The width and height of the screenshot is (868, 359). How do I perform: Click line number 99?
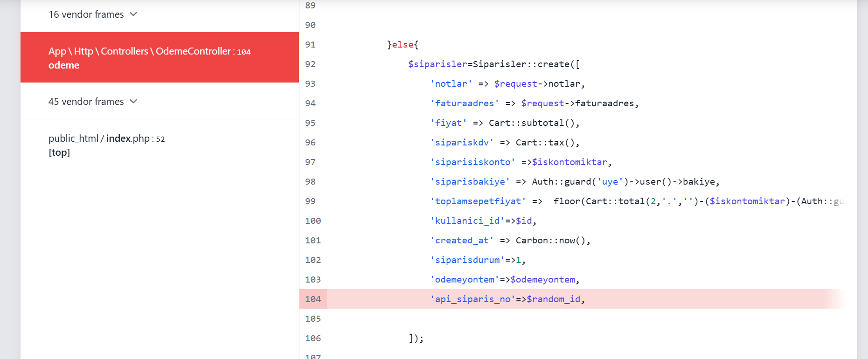(310, 201)
